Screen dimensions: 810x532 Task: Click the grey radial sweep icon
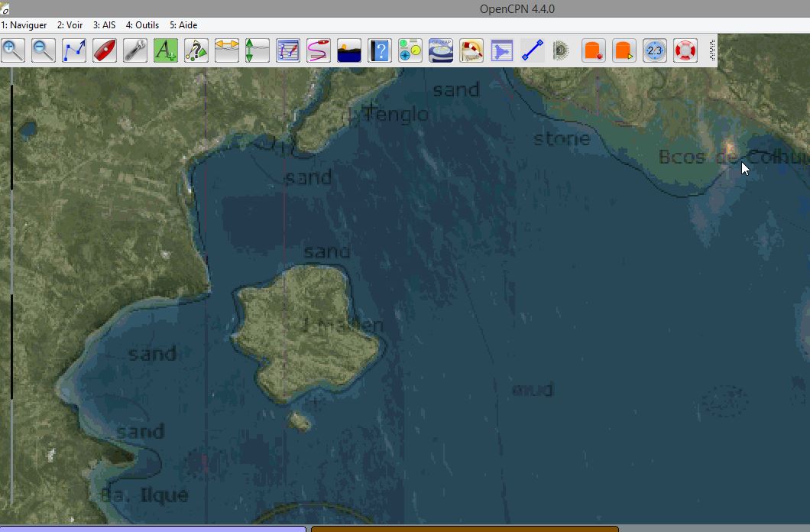pos(561,50)
